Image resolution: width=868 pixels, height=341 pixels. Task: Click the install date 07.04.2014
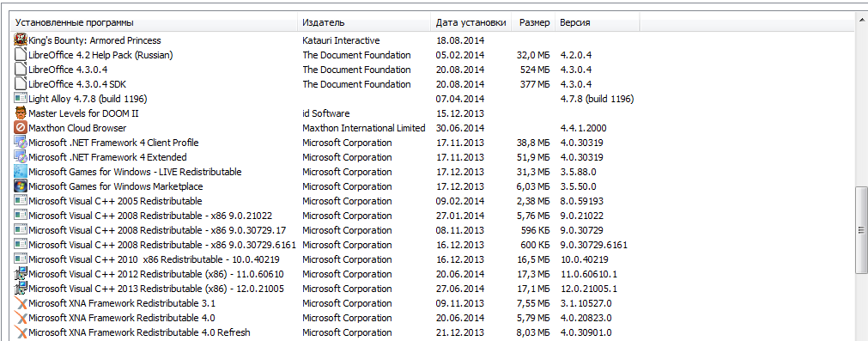[460, 99]
